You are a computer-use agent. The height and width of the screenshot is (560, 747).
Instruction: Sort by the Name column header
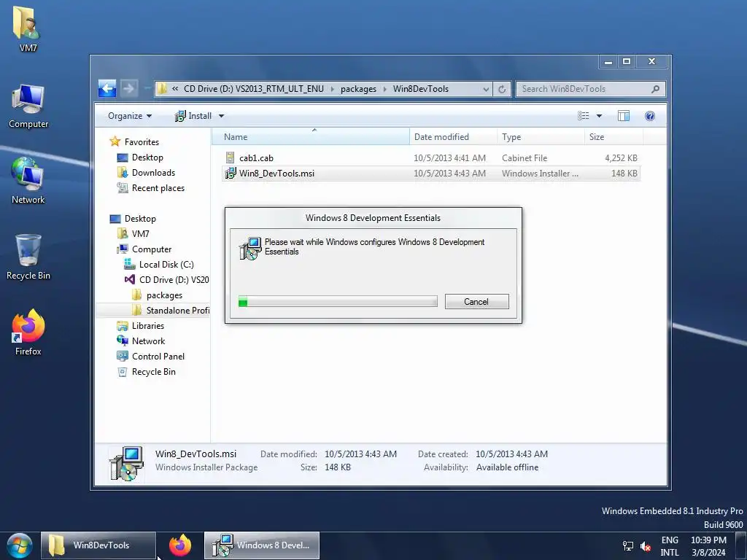coord(311,136)
